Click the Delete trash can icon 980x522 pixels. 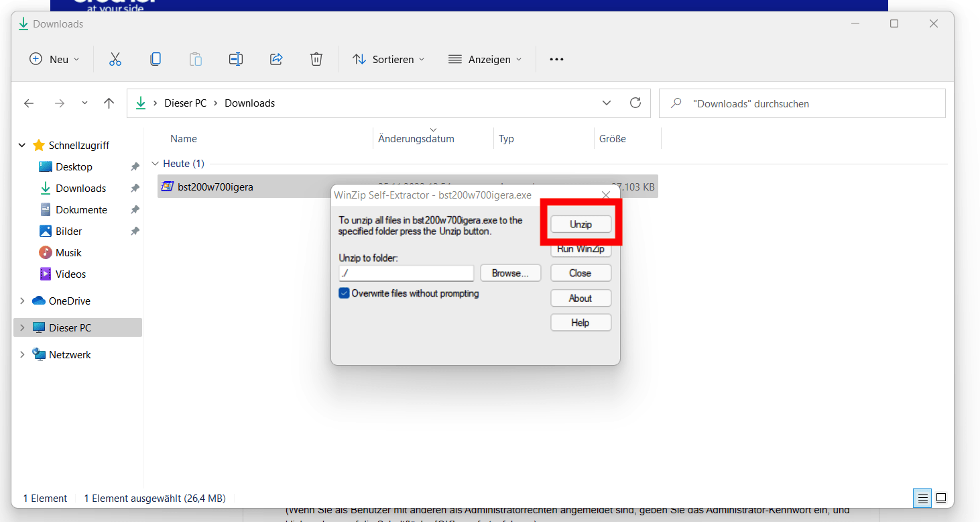coord(316,59)
